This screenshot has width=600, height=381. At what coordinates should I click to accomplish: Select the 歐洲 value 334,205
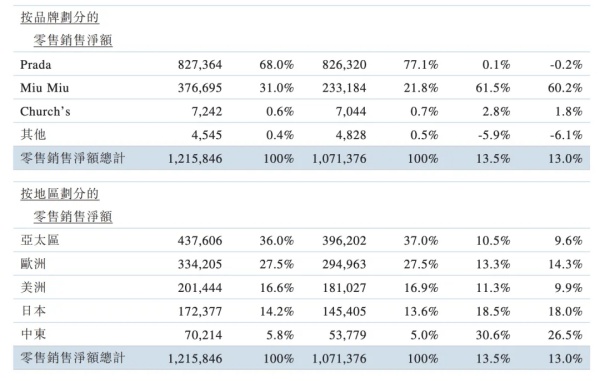[x=200, y=264]
